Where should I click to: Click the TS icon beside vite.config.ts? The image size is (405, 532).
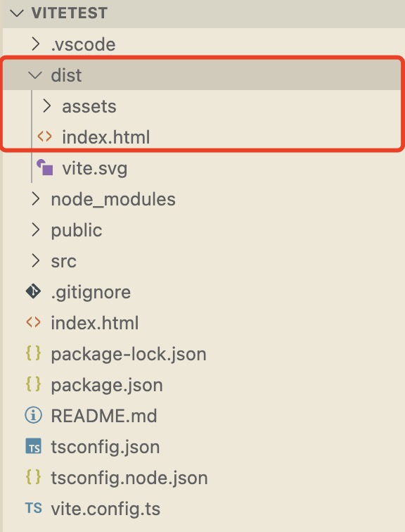click(33, 508)
